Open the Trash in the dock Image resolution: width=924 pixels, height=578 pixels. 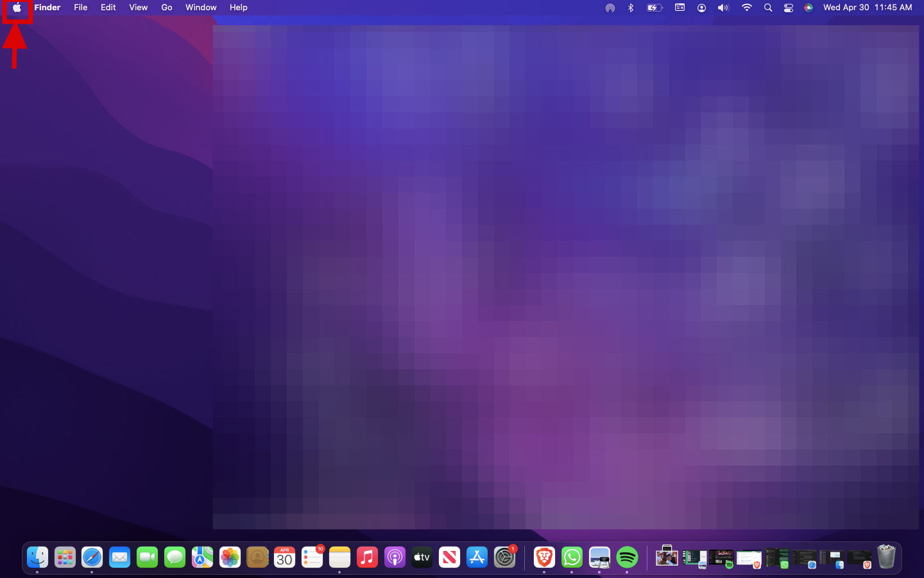pyautogui.click(x=886, y=557)
